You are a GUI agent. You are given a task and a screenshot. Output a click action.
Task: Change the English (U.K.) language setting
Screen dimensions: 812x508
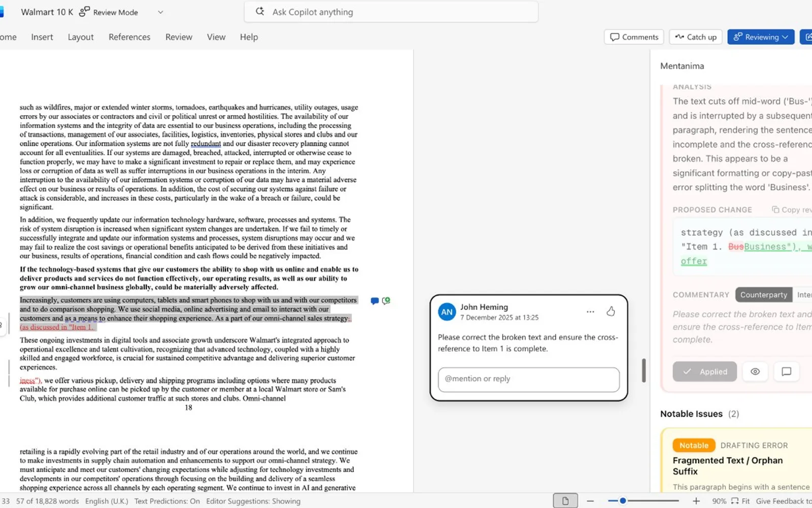pyautogui.click(x=107, y=501)
